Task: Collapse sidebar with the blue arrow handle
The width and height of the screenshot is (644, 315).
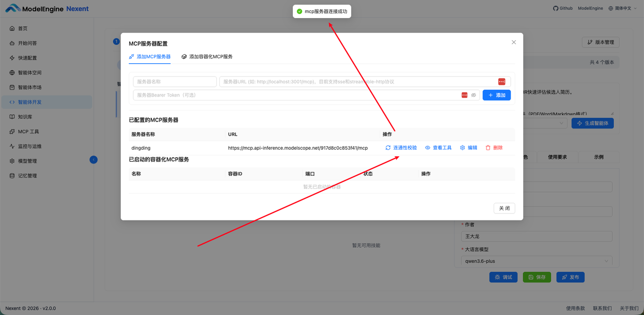Action: point(94,160)
